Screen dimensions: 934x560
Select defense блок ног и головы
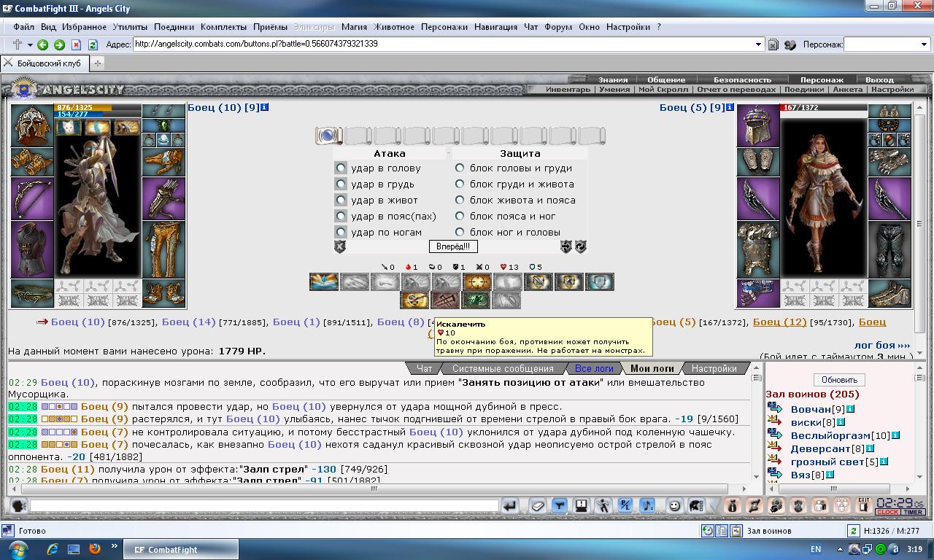pyautogui.click(x=460, y=232)
